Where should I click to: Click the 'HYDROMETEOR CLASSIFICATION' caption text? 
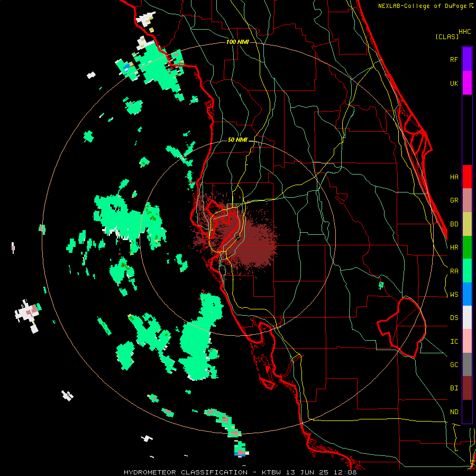pyautogui.click(x=186, y=472)
